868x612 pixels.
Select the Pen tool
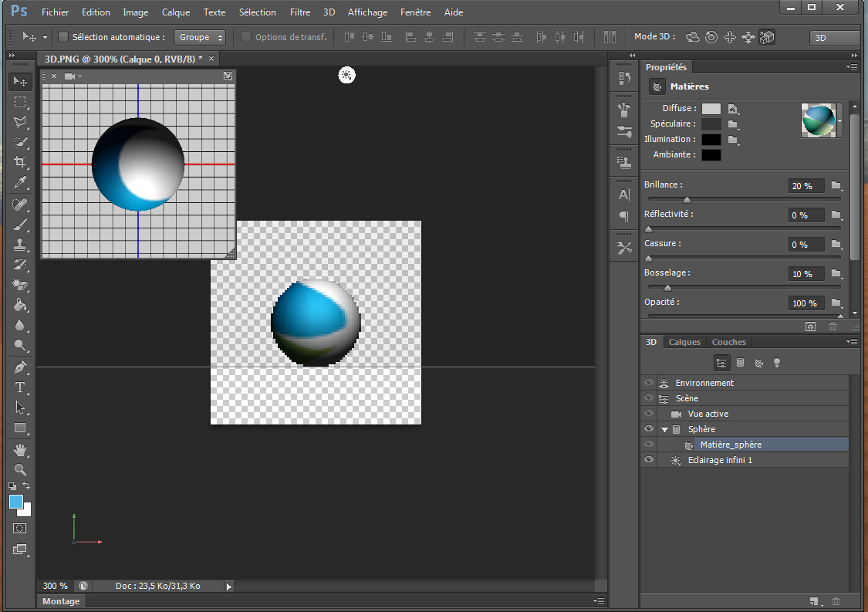click(21, 367)
